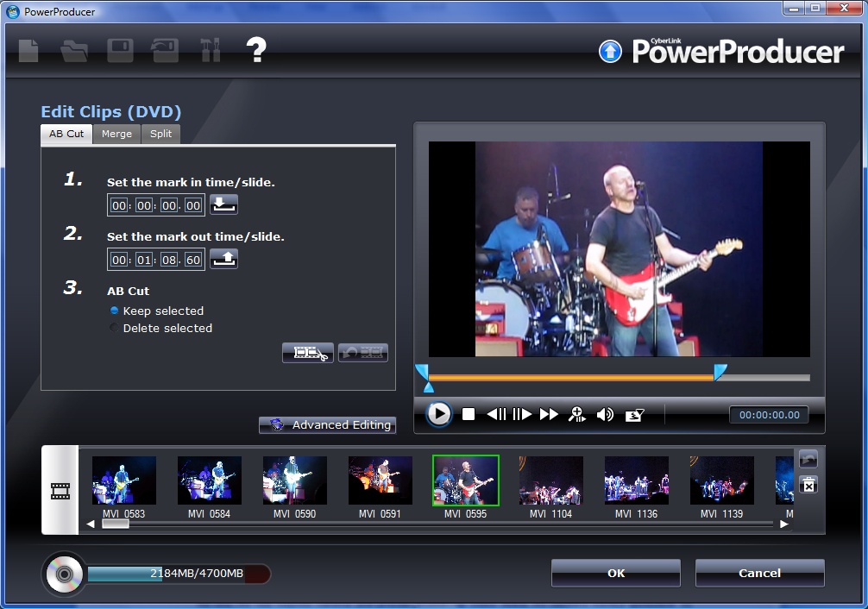This screenshot has width=868, height=609.
Task: Step back one frame
Action: (x=496, y=414)
